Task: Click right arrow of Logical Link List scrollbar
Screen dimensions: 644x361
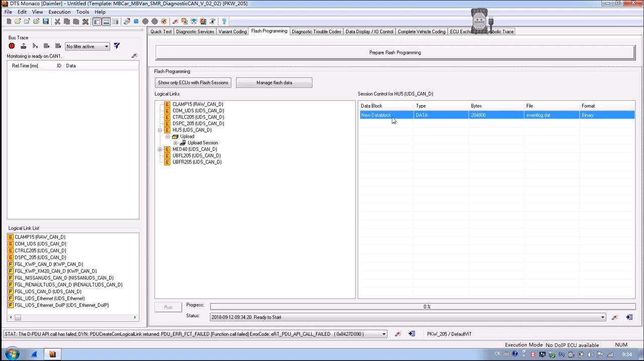Action: click(135, 317)
